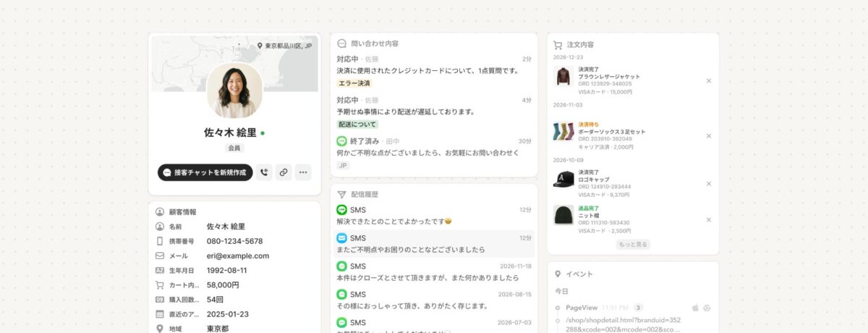Viewport: 868px width, 333px height.
Task: Click the 東京都品川区 location pin on the map
Action: [x=260, y=46]
